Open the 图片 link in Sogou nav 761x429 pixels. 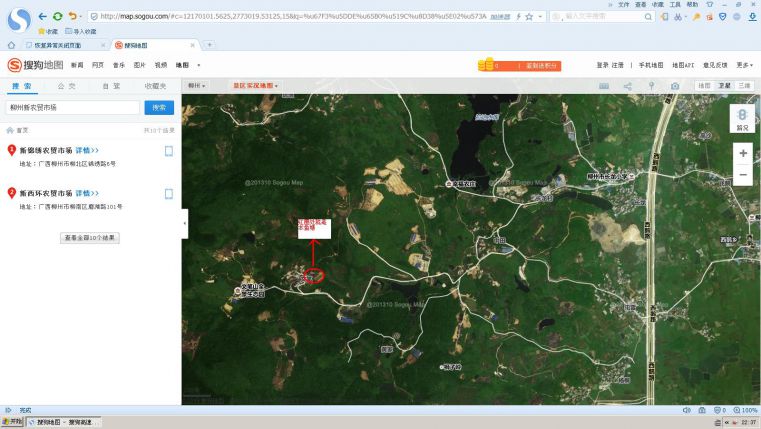140,65
